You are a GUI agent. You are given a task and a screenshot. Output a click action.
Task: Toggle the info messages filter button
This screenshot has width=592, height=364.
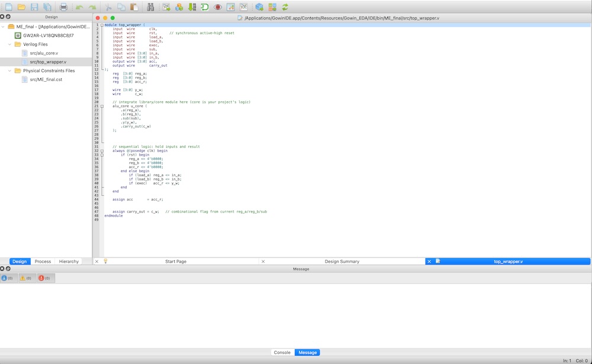pos(8,278)
